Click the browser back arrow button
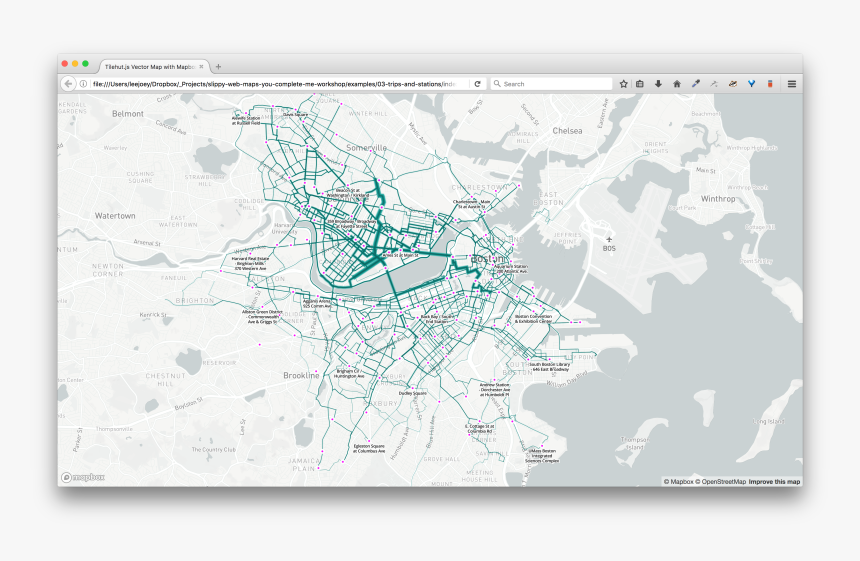This screenshot has width=860, height=561. pyautogui.click(x=68, y=84)
